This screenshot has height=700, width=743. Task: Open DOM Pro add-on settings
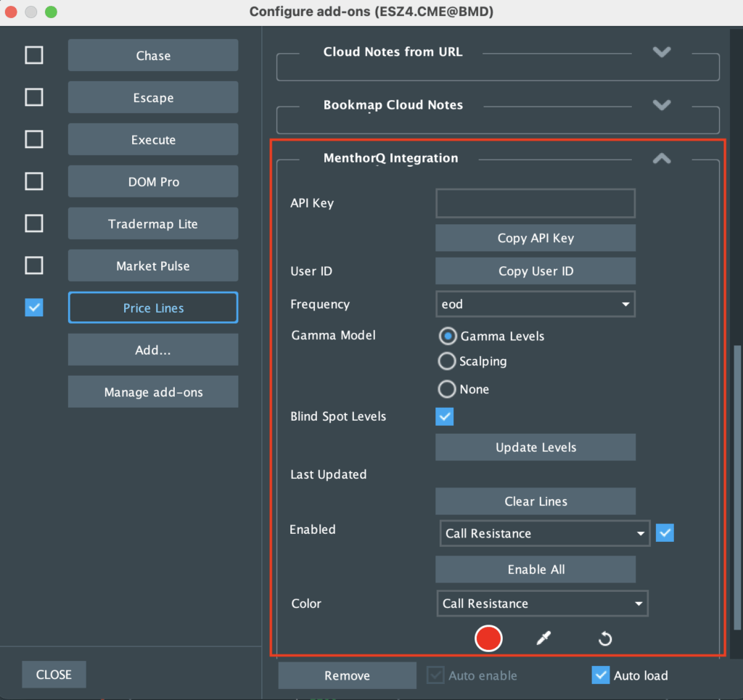click(x=152, y=181)
